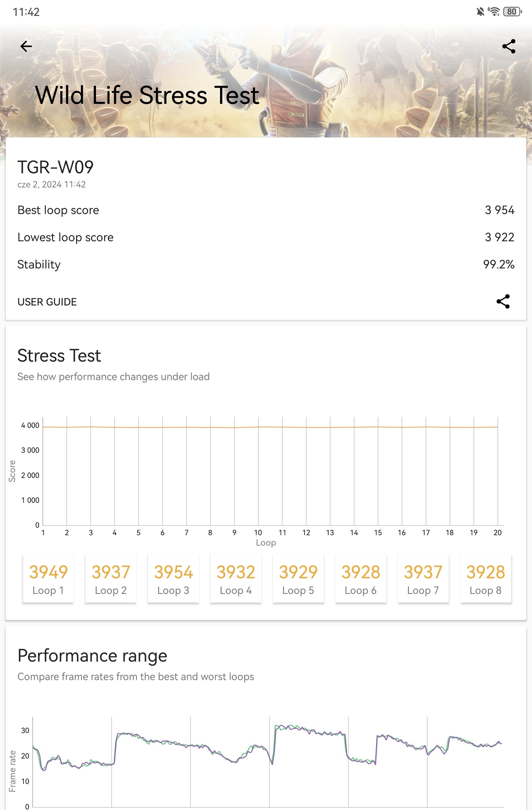The width and height of the screenshot is (532, 810).
Task: Select the Loop 6 score card
Action: pos(361,578)
